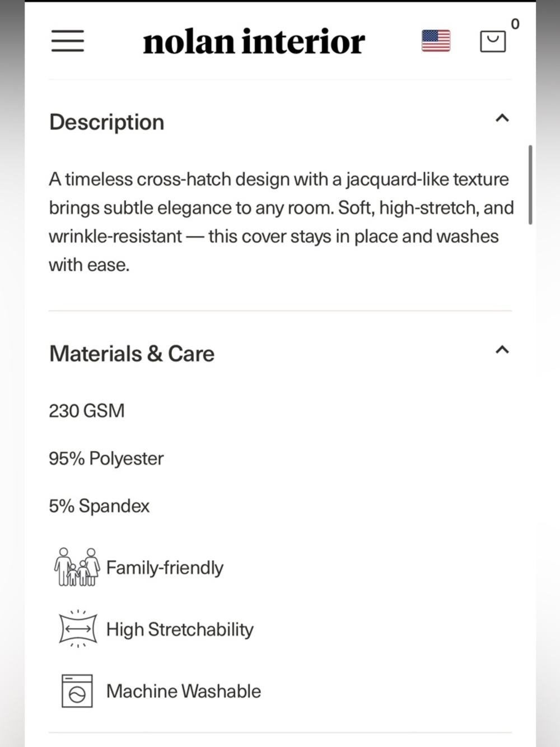
Task: Click the High Stretchability label
Action: pyautogui.click(x=180, y=629)
